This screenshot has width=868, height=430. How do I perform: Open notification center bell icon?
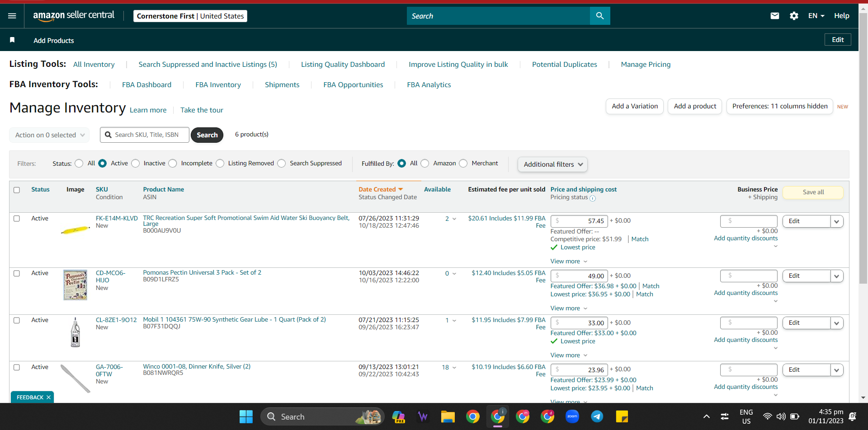(853, 416)
